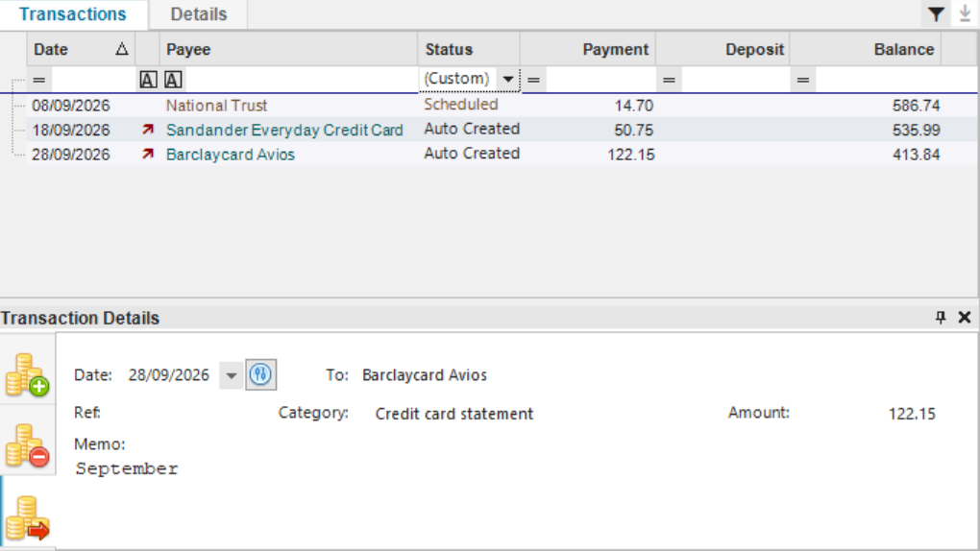Select Barclaycard Avios payee in table
This screenshot has height=551, width=980.
tap(230, 155)
